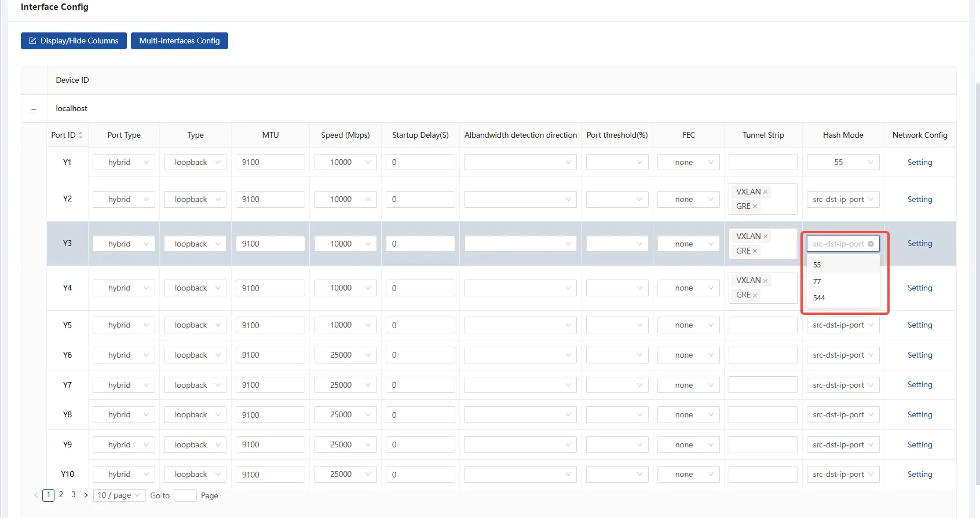Viewport: 980px width, 518px height.
Task: Remove VXLAN tag in Y2 Tunnel Strip
Action: pyautogui.click(x=765, y=192)
